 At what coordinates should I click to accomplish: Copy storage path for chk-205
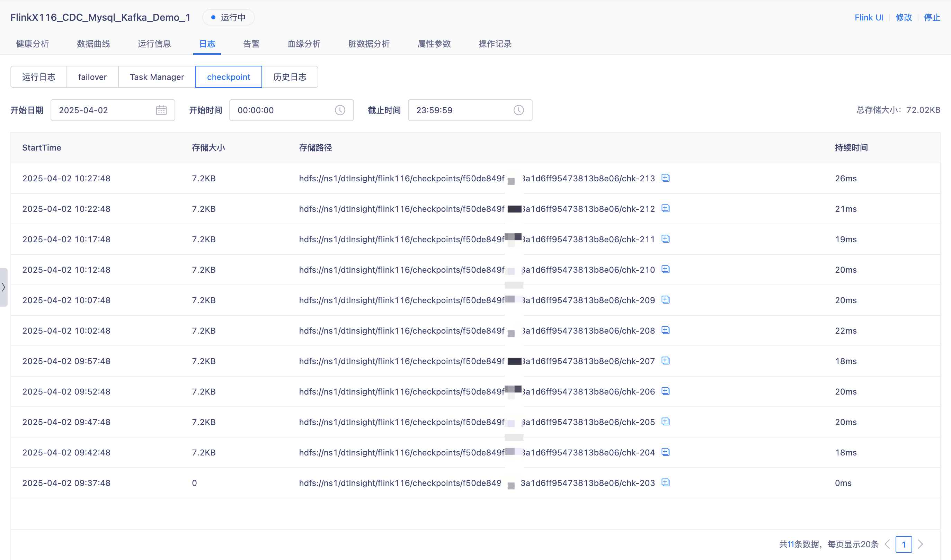(x=666, y=422)
